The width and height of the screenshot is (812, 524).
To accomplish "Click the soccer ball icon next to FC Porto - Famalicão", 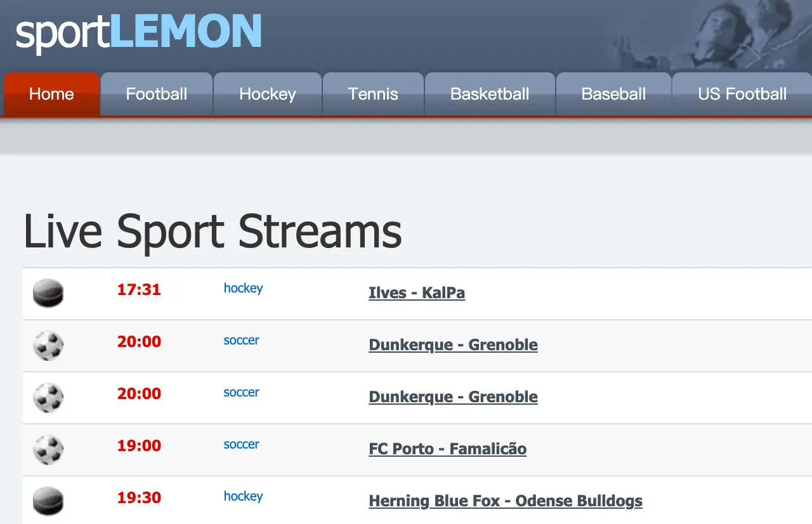I will tap(48, 449).
